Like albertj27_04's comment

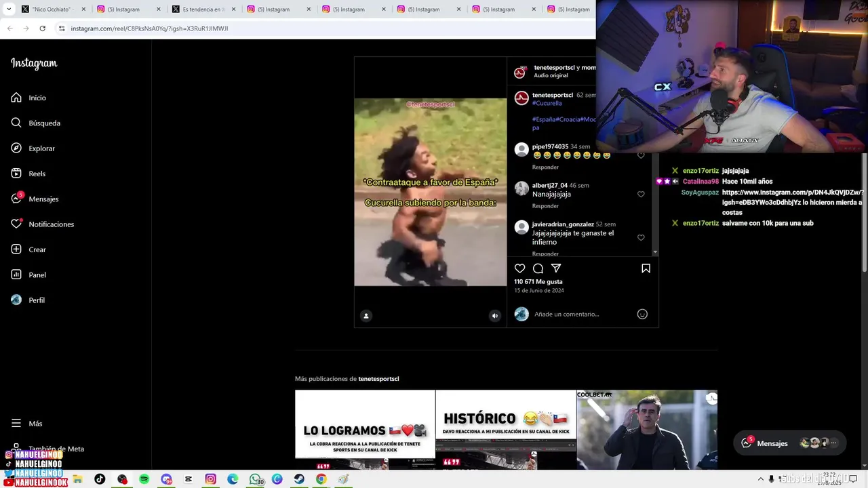point(641,195)
